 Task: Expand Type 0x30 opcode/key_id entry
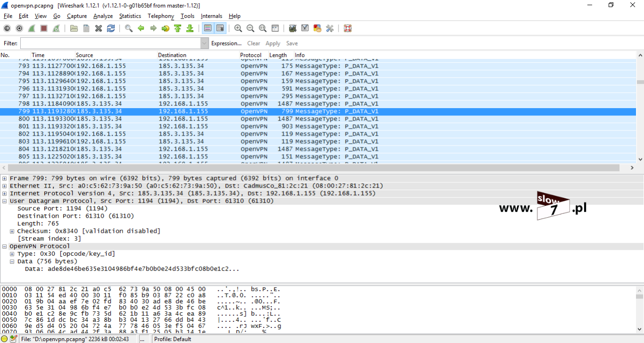coord(12,254)
